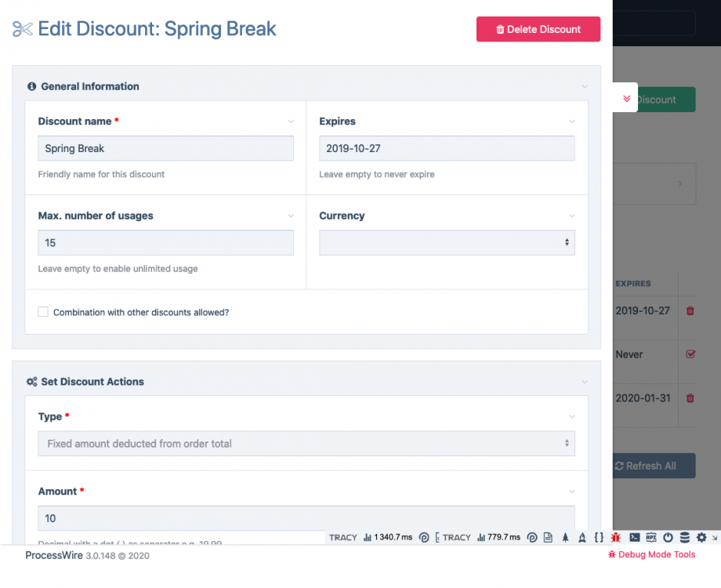
Task: Open the Debug Mode Tools link
Action: 651,554
